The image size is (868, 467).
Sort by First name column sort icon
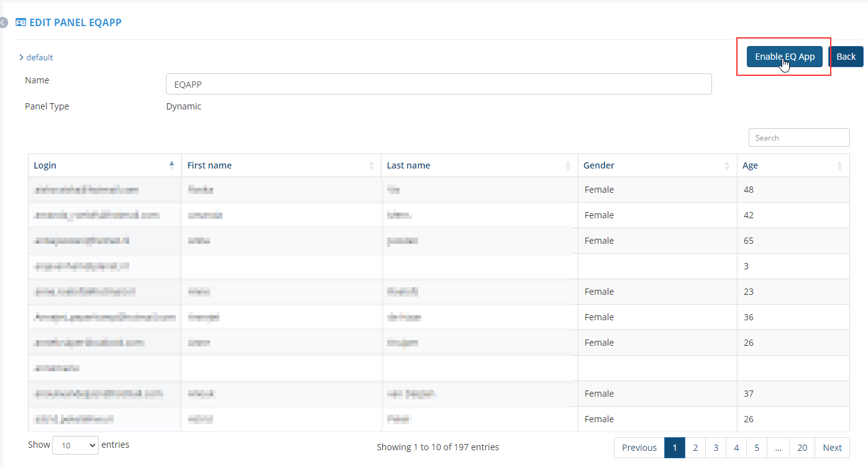pos(372,165)
